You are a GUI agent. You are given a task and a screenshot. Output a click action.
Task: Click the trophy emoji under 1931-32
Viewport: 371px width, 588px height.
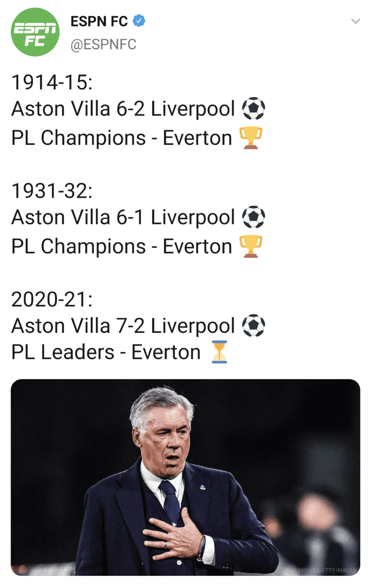(251, 246)
